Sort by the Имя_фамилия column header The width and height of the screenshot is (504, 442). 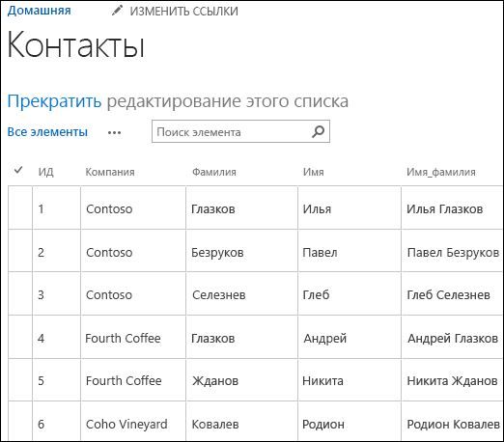click(441, 172)
